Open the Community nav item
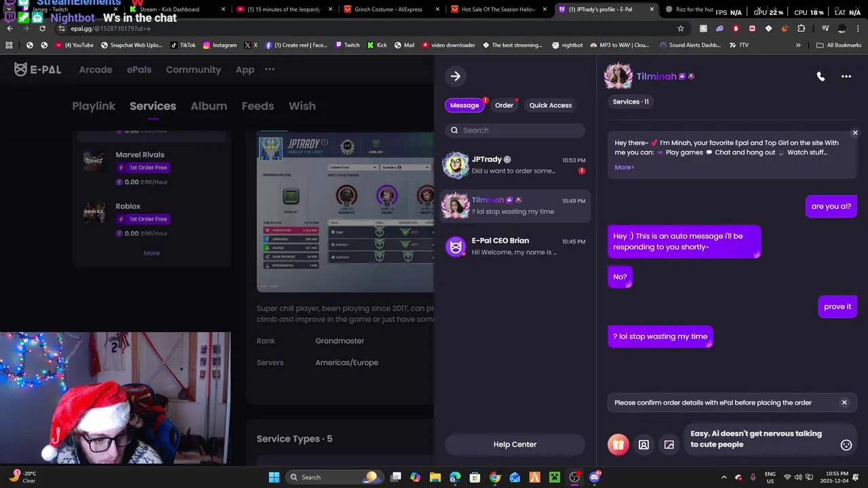This screenshot has width=868, height=488. pyautogui.click(x=193, y=70)
